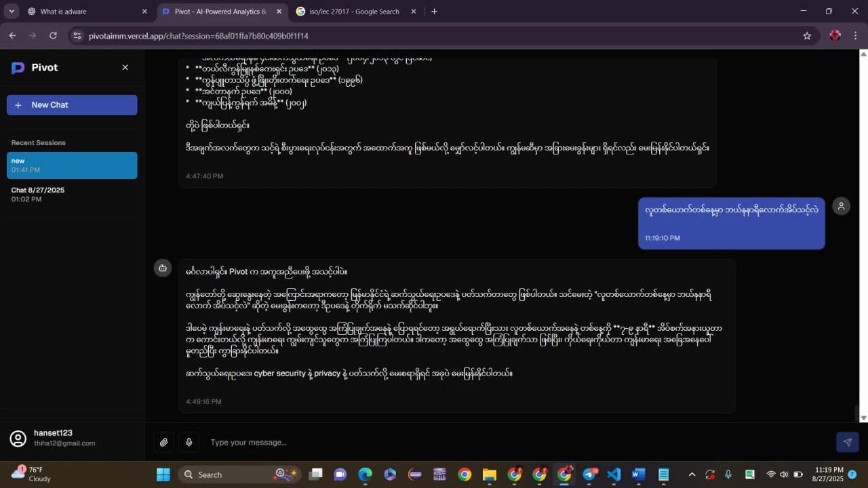
Task: Select the microphone voice input icon
Action: [x=189, y=442]
